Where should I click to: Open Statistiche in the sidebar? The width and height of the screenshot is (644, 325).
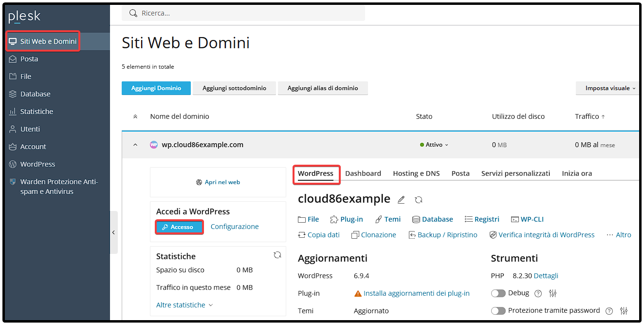(31, 112)
